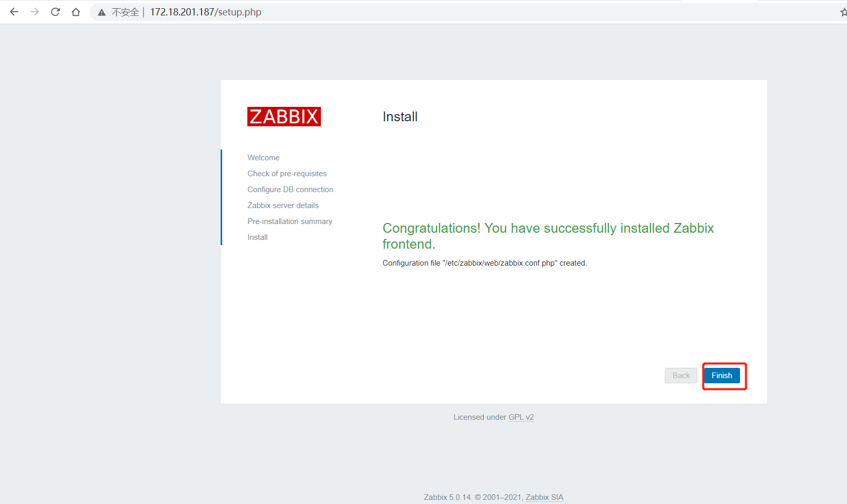Open the Zabbix SIA link

point(544,497)
